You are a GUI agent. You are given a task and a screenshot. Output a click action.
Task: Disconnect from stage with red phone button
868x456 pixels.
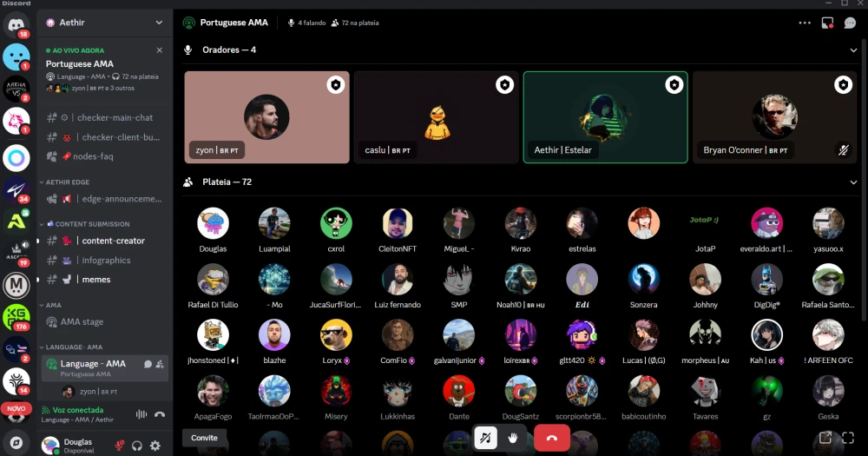pos(552,439)
